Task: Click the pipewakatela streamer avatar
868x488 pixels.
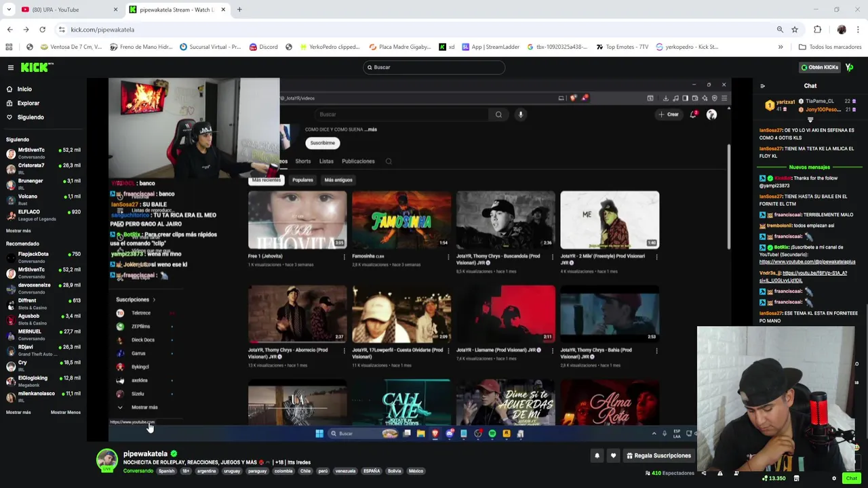Action: click(x=106, y=460)
